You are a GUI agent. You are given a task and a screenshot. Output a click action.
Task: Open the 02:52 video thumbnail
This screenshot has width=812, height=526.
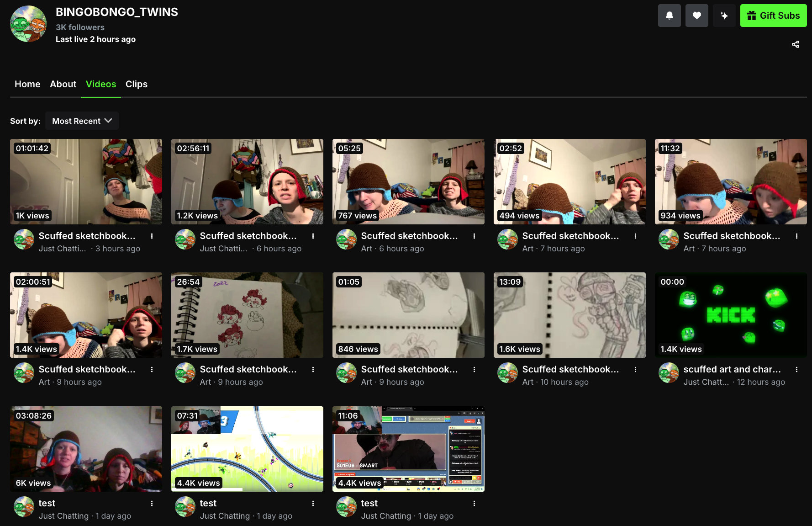point(569,181)
